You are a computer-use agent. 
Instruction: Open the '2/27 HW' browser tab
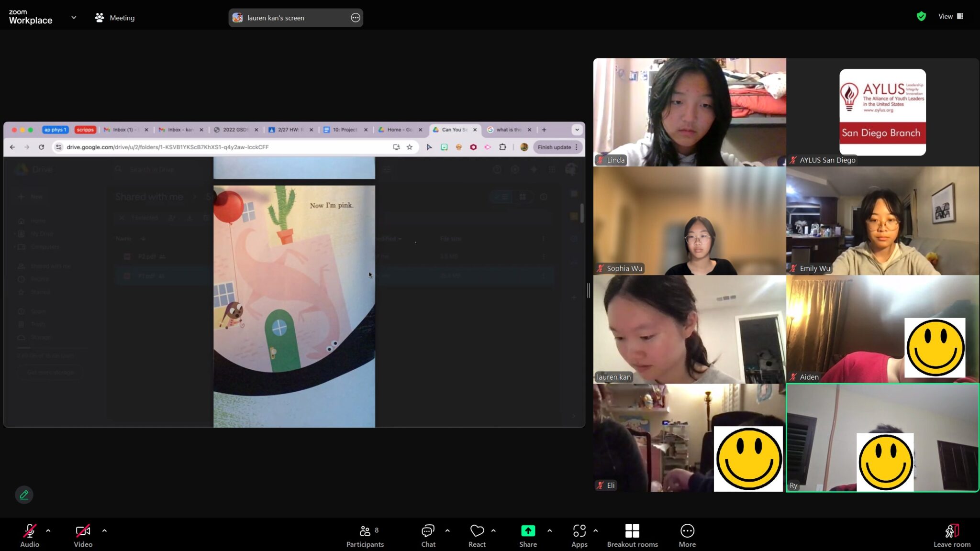pyautogui.click(x=289, y=130)
